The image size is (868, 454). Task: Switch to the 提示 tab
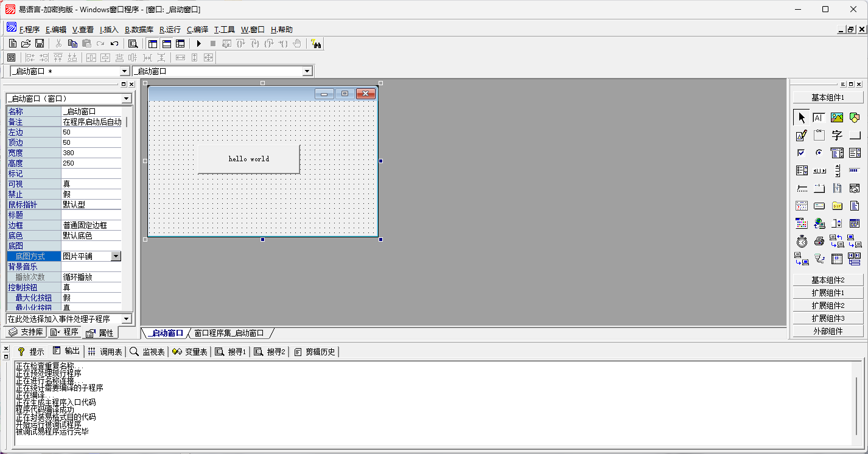[30, 351]
